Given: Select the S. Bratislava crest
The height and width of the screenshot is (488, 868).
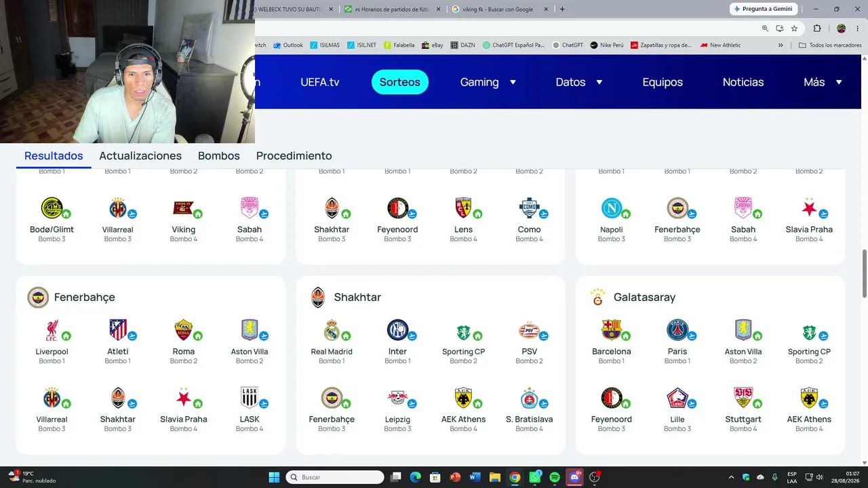Looking at the screenshot, I should point(529,398).
